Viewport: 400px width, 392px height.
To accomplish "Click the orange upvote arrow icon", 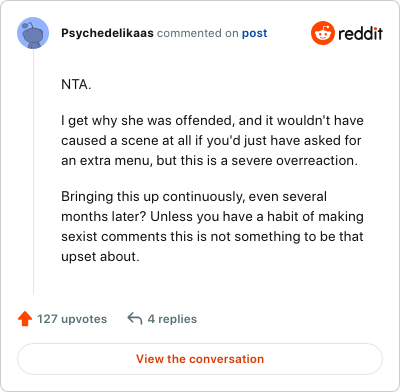I will pos(25,319).
